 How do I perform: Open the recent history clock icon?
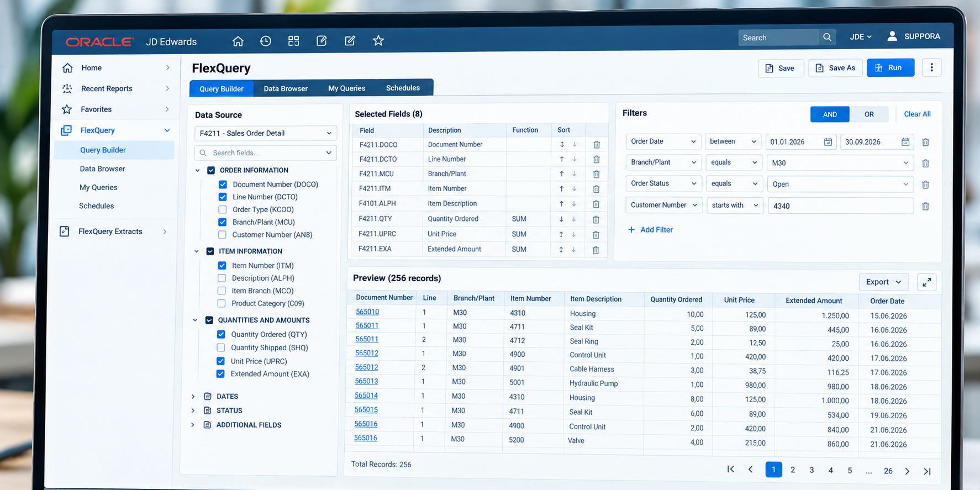266,41
